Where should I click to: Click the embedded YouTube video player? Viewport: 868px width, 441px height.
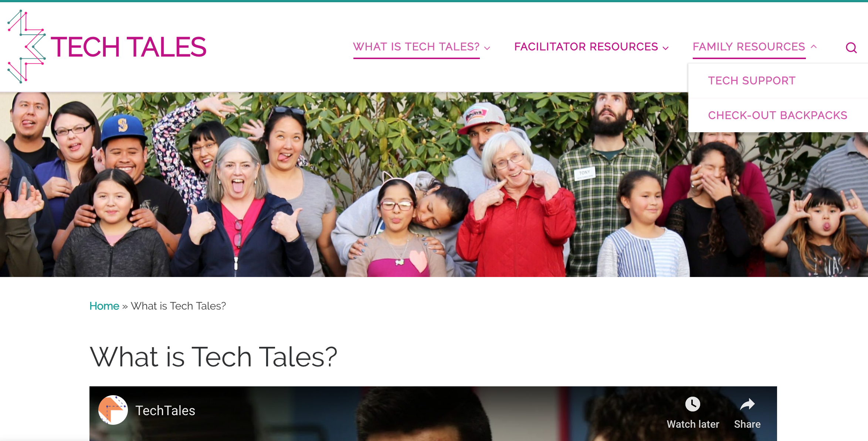[433, 414]
